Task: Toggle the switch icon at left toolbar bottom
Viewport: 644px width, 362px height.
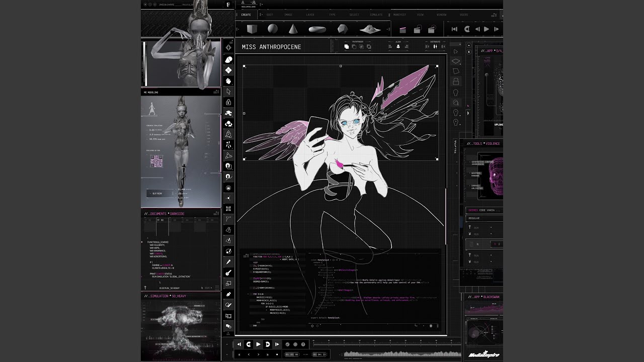Action: [228, 326]
